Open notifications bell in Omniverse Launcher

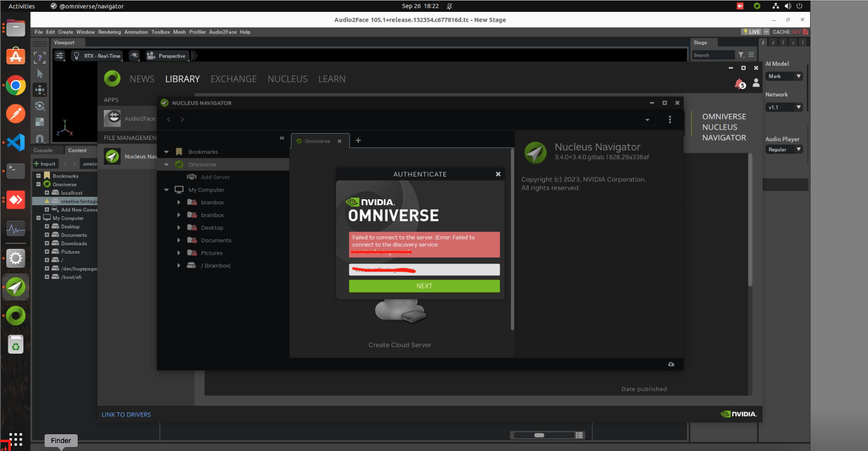click(x=738, y=83)
